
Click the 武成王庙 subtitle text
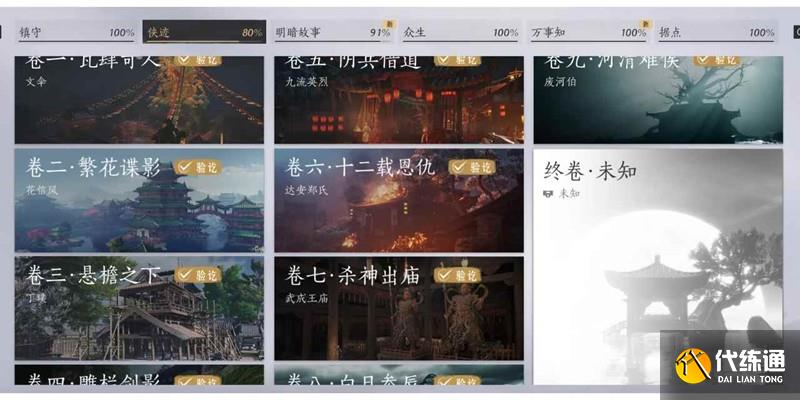click(307, 298)
